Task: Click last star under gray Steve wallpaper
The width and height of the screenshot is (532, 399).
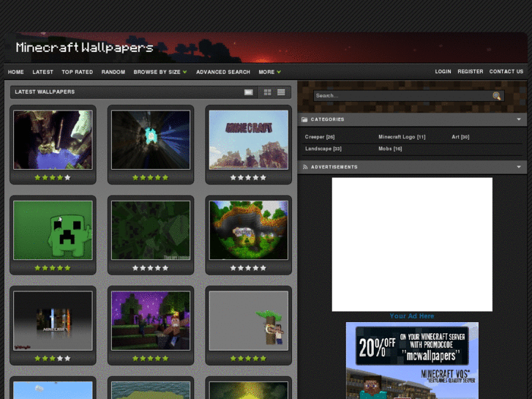Action: [x=263, y=359]
